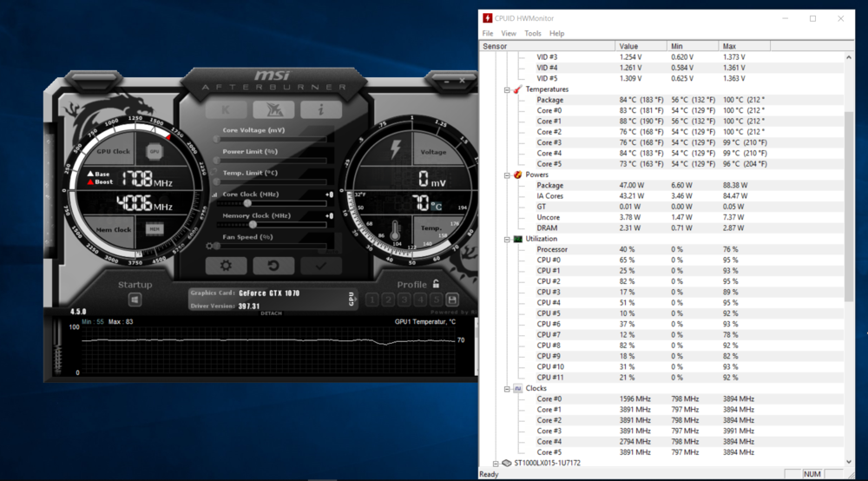
Task: Collapse the Powers tree node
Action: coord(507,175)
